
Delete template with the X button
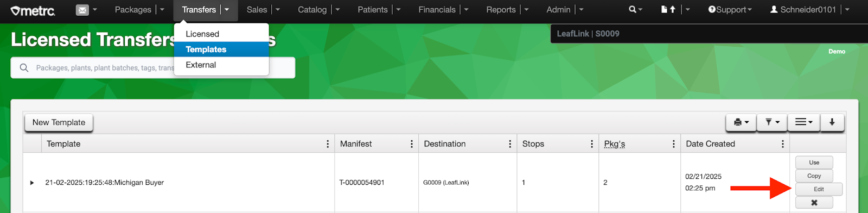point(814,203)
